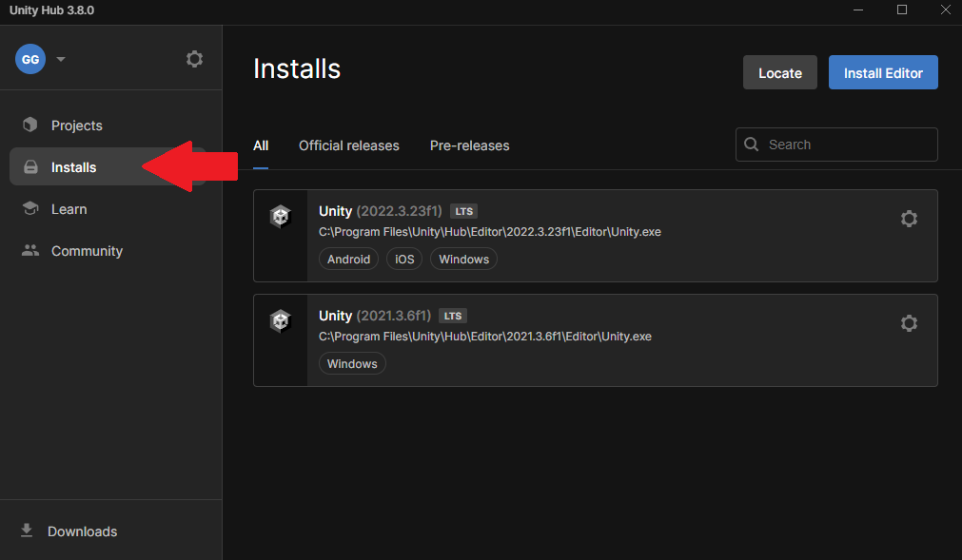Click the Android module tag
Screen dimensions: 962x560
(x=348, y=260)
